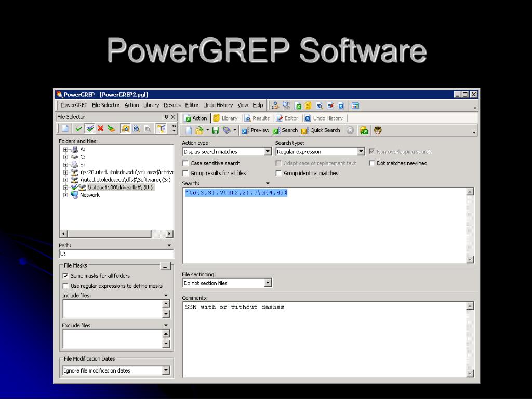Check Group results for all files
The height and width of the screenshot is (399, 532).
[185, 173]
